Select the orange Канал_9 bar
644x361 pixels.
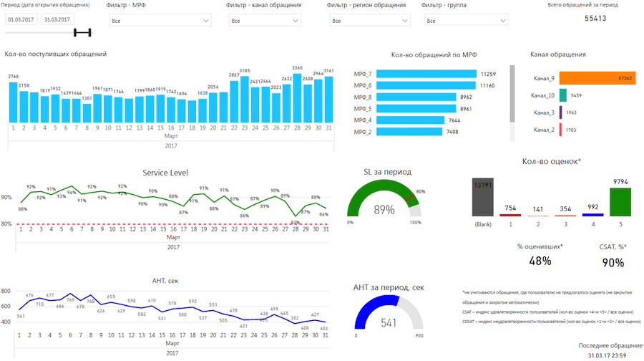(x=597, y=78)
